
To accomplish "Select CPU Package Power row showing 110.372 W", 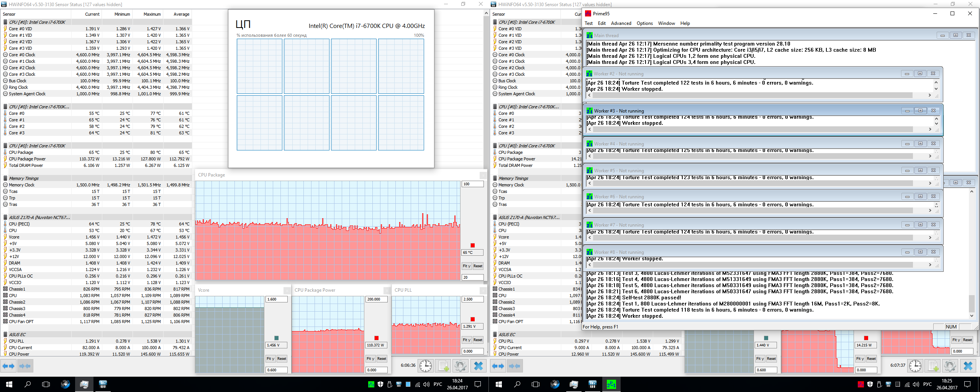I will click(96, 159).
